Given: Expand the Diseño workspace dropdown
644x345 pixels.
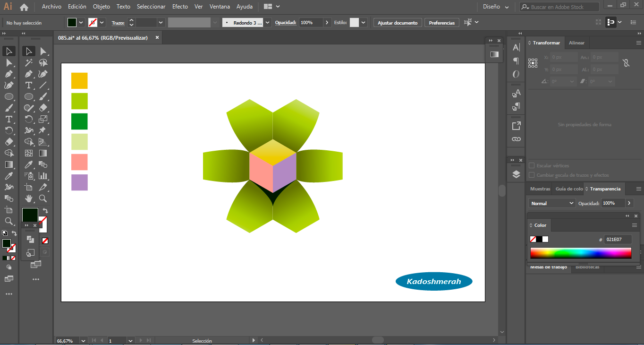Looking at the screenshot, I should [496, 7].
